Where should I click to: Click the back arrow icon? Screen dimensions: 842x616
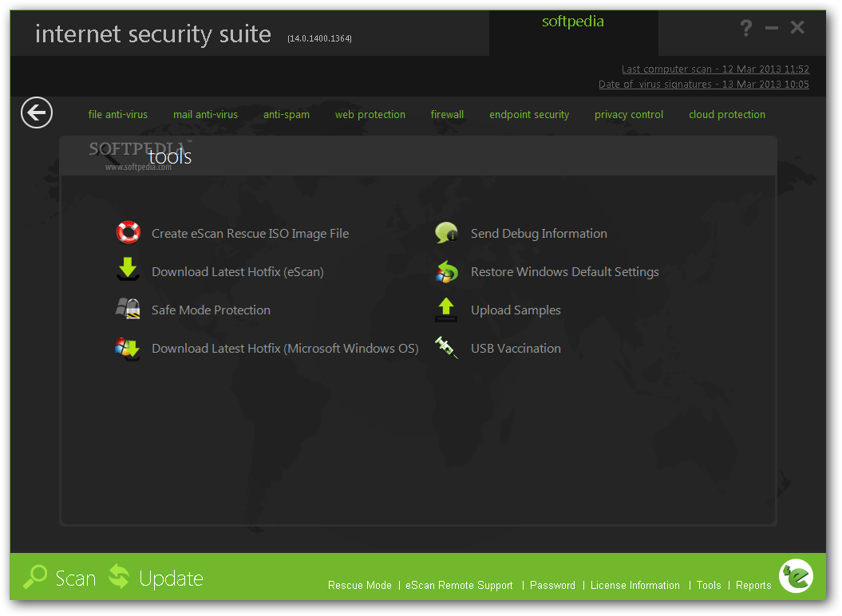tap(37, 113)
